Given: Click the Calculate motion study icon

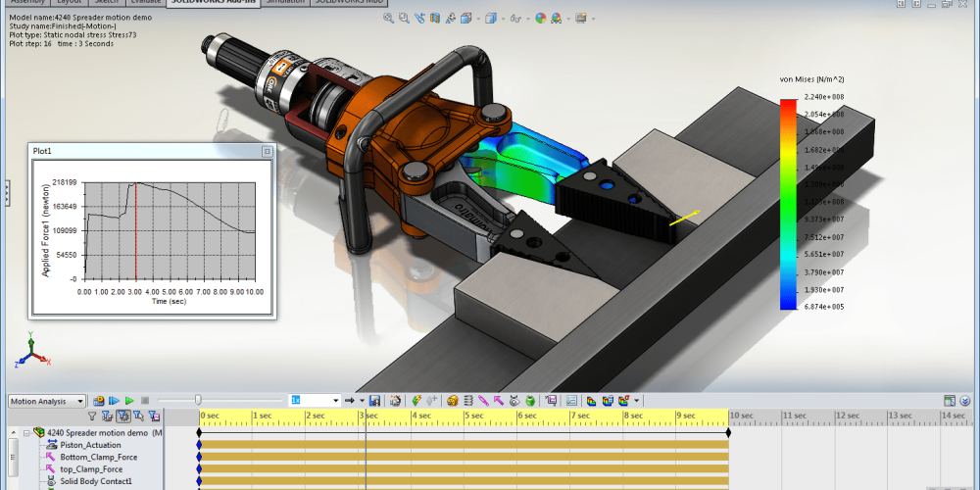Looking at the screenshot, I should point(99,401).
